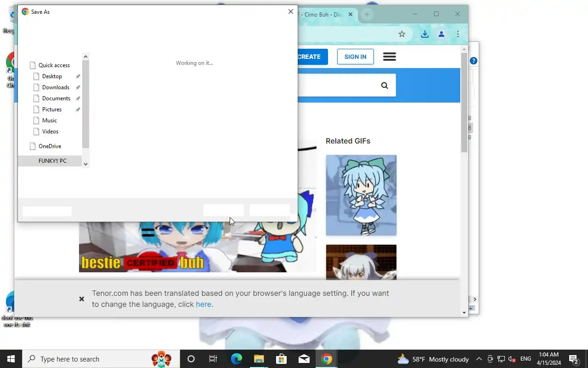The image size is (588, 368).
Task: Click navigation pane scroll down arrow
Action: [85, 164]
